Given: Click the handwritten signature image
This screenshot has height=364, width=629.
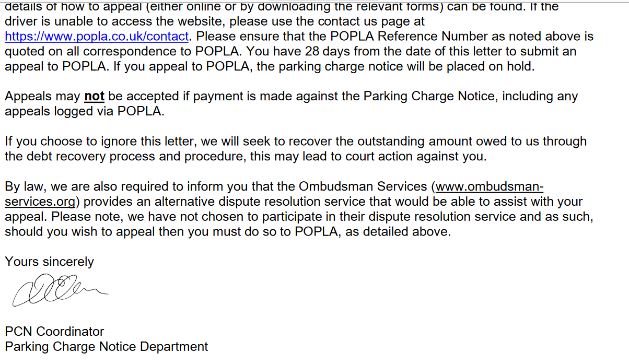Looking at the screenshot, I should [x=60, y=291].
